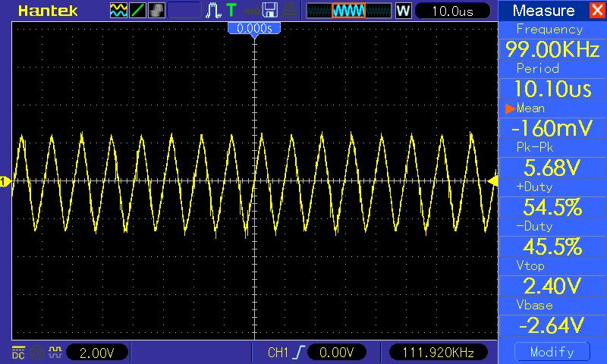The height and width of the screenshot is (364, 607).
Task: Click the dimmed key lock icon
Action: click(251, 11)
